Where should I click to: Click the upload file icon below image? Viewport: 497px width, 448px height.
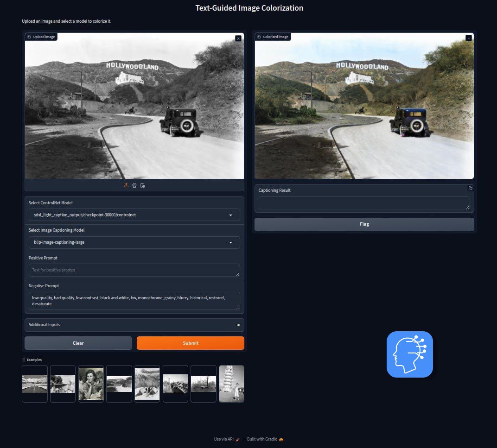point(126,185)
